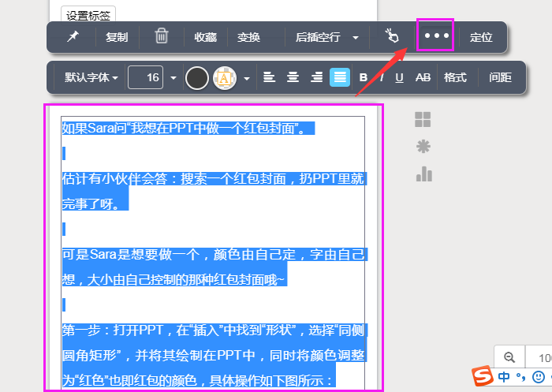Open the 后插空行 dropdown arrow

(x=356, y=37)
